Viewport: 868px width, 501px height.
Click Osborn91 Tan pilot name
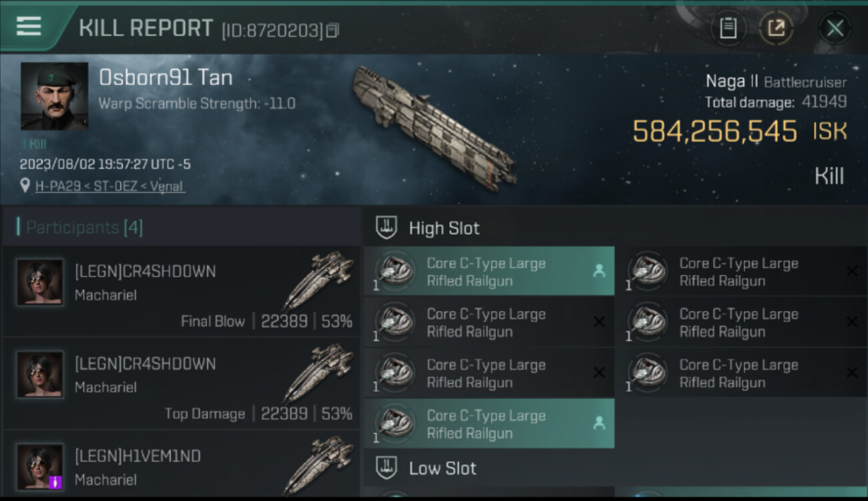tap(166, 77)
